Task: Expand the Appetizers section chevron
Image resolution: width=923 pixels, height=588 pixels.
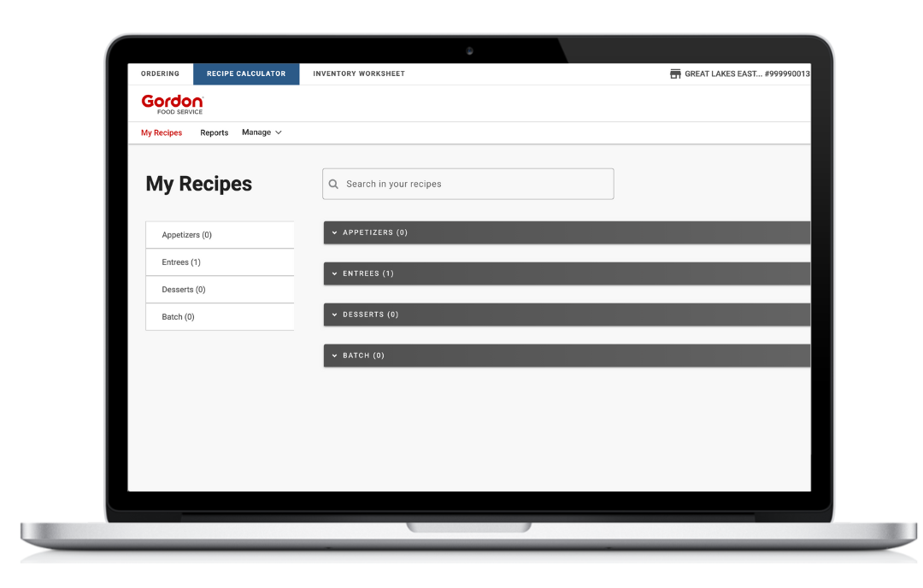Action: (x=335, y=232)
